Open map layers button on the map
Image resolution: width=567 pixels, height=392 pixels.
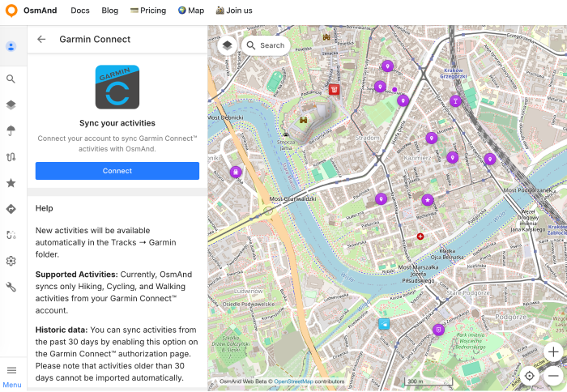point(227,45)
